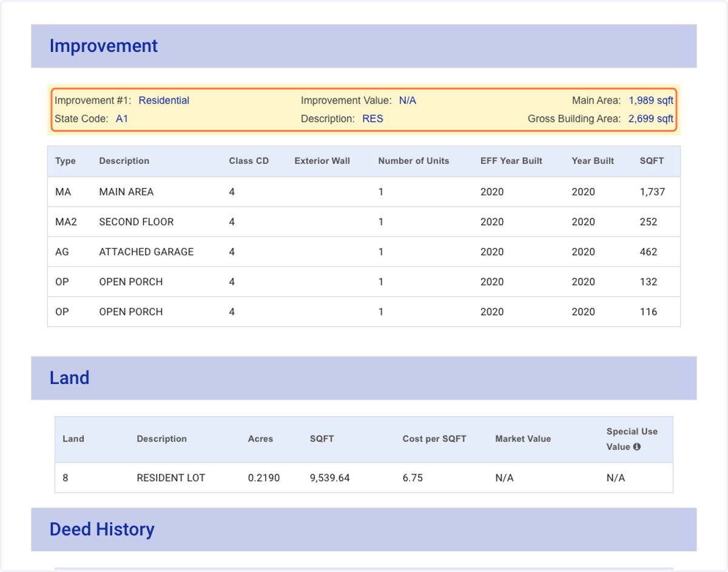The image size is (728, 572).
Task: Click the 2,699 sqft Gross Building Area value
Action: click(650, 119)
